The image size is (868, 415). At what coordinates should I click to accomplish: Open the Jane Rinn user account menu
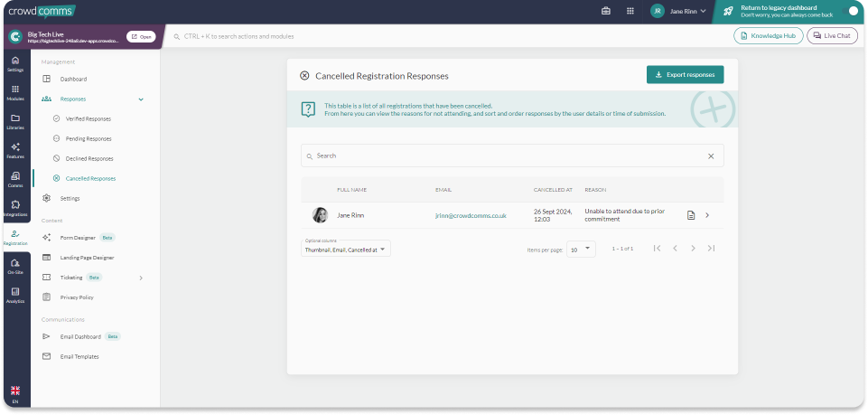click(677, 11)
